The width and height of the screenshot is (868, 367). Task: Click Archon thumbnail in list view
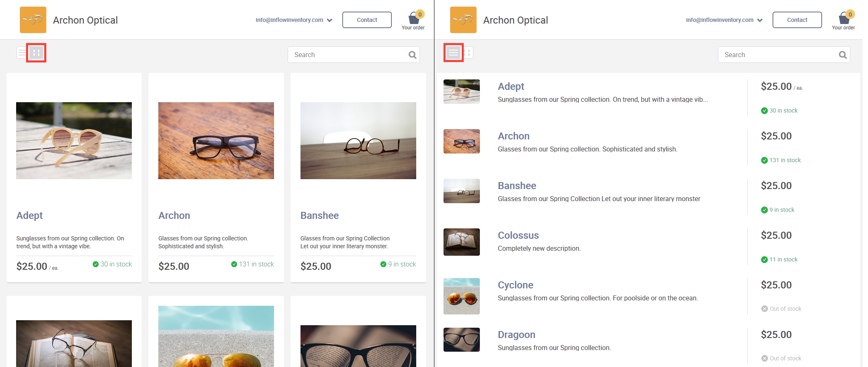pos(462,141)
